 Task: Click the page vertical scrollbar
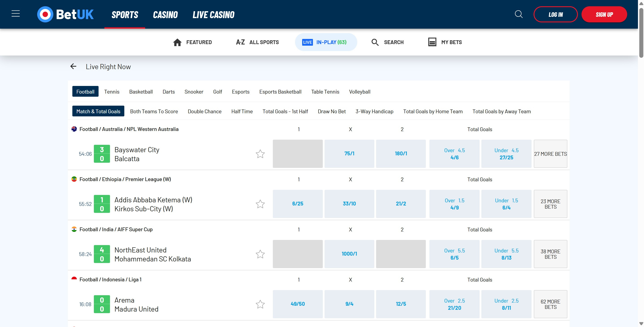[641, 32]
